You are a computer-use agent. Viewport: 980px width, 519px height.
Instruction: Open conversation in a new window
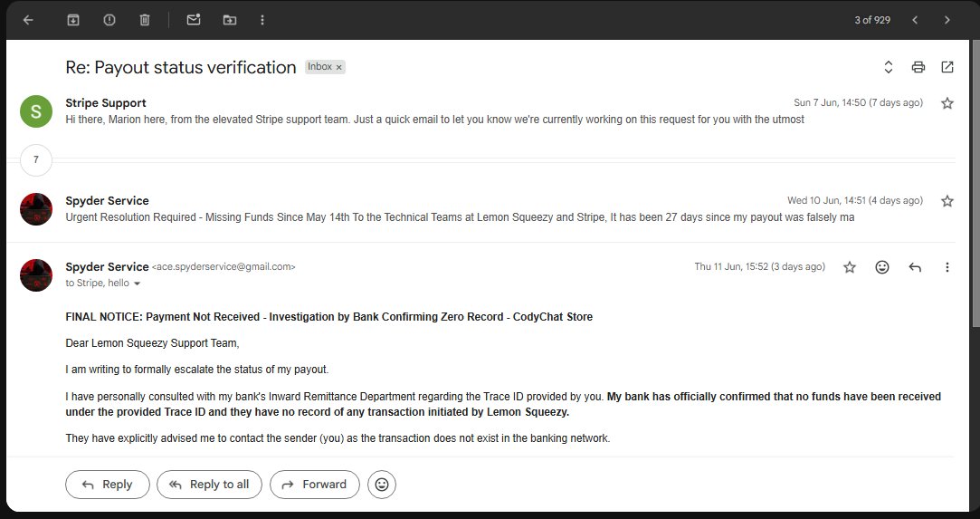(947, 67)
